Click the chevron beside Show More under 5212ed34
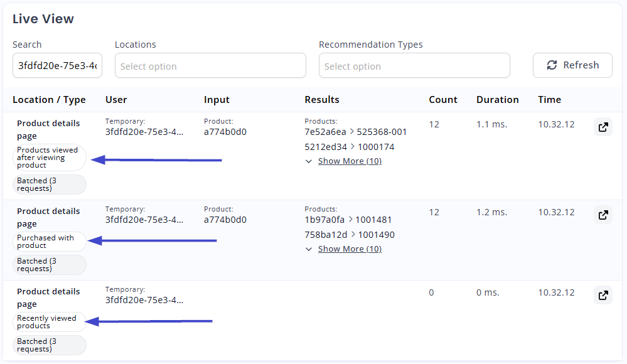 [309, 161]
